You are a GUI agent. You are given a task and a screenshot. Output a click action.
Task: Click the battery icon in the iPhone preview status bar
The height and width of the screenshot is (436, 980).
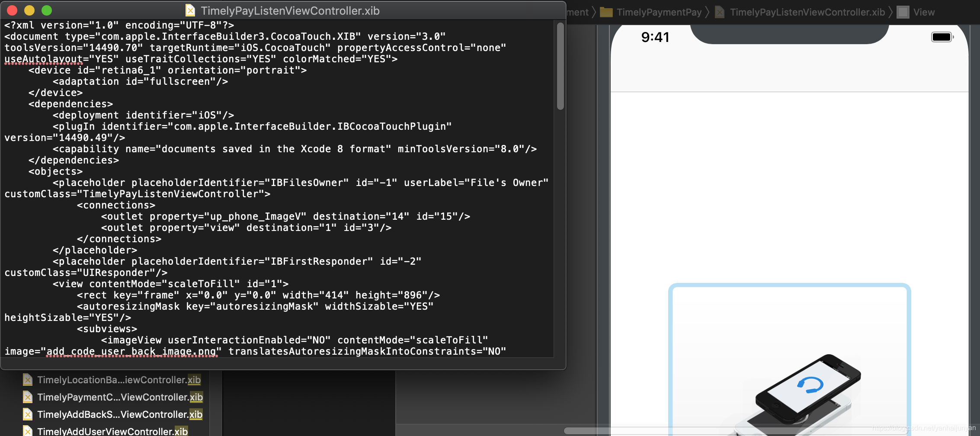(x=942, y=37)
